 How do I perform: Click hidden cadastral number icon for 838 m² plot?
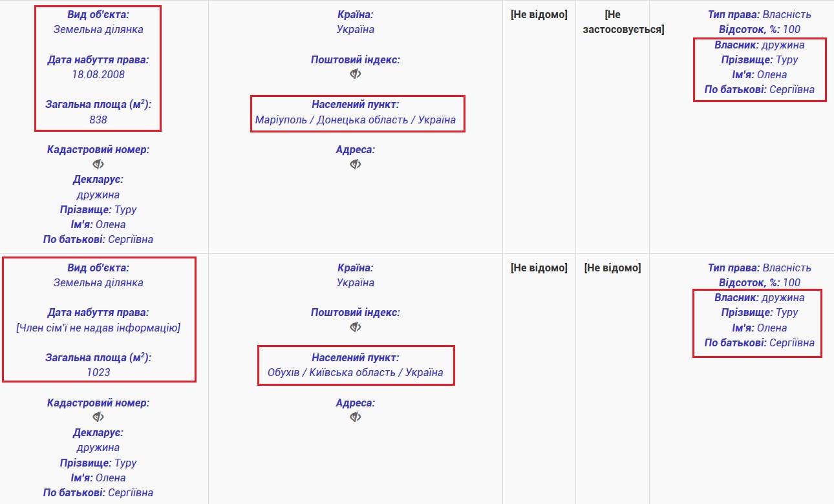coord(98,164)
